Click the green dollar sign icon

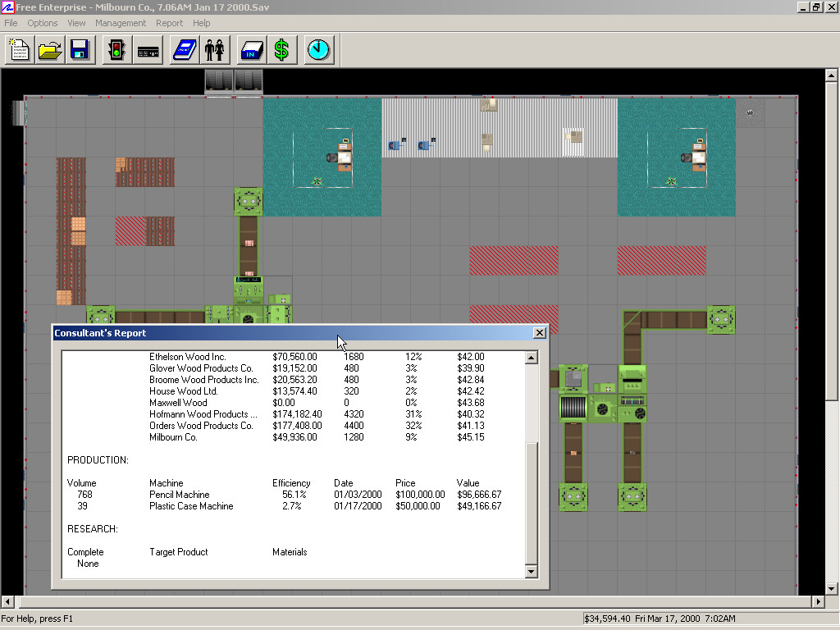(281, 50)
